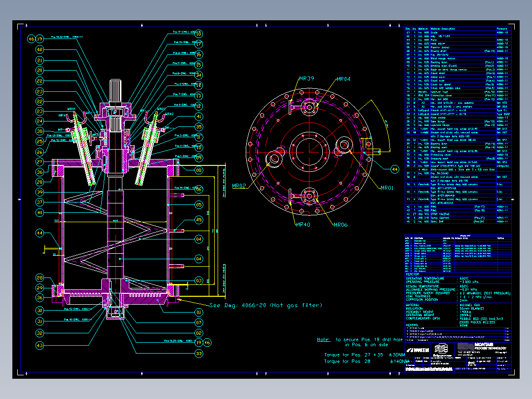Select part balloon number 07

199,322
